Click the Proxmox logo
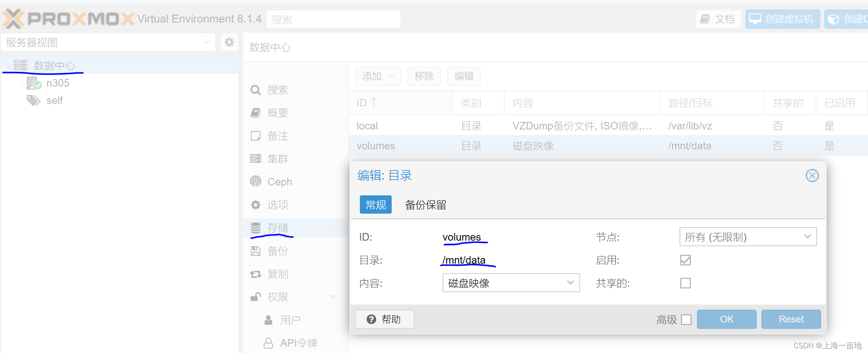The image size is (868, 353). point(68,19)
